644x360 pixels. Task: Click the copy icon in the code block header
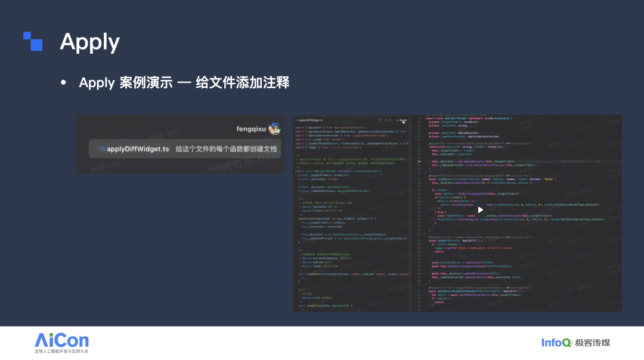(x=380, y=120)
